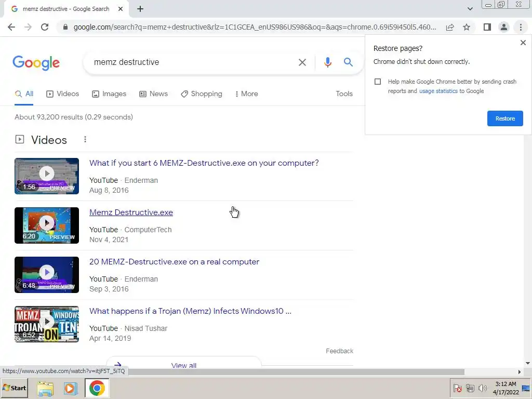
Task: Open the usage statistics link
Action: (x=438, y=91)
